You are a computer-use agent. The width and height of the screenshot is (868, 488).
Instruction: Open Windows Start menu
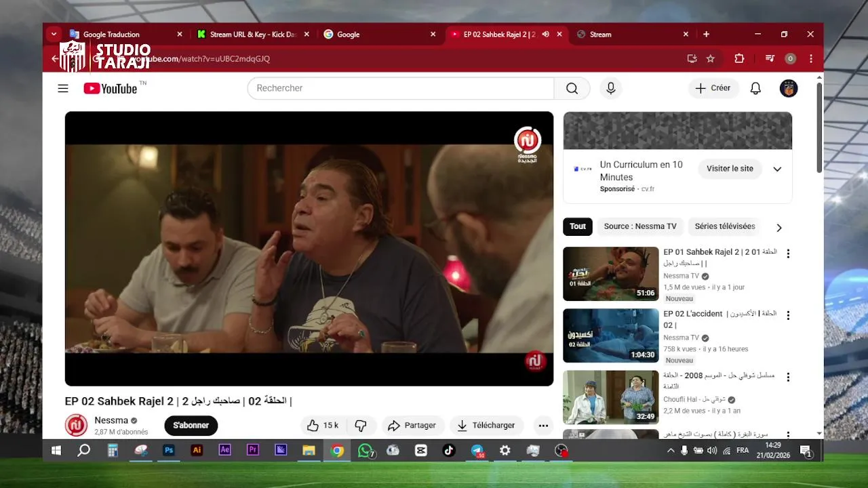pos(56,450)
